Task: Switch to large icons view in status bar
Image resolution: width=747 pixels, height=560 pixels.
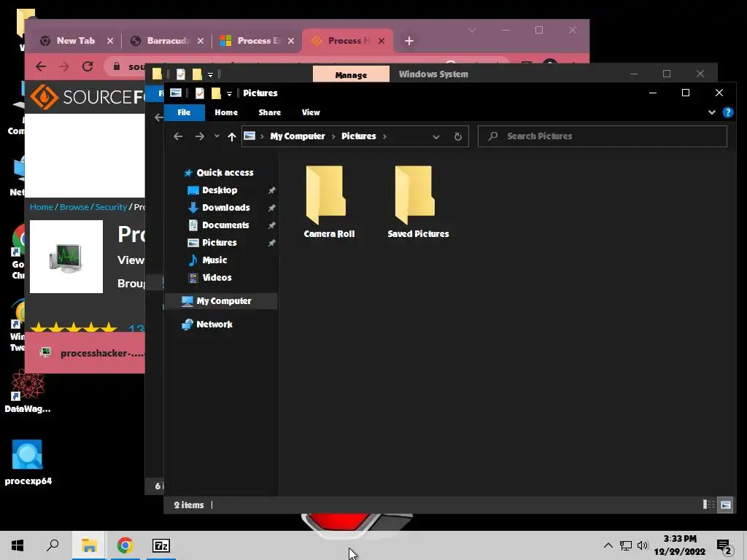Action: click(725, 505)
